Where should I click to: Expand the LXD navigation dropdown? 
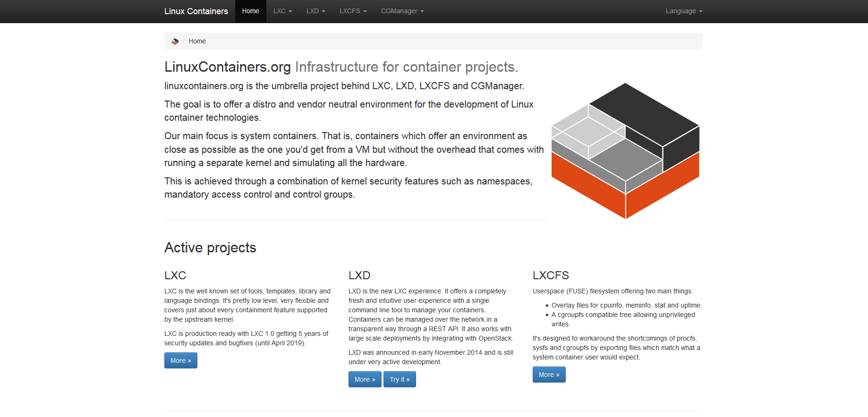tap(315, 11)
